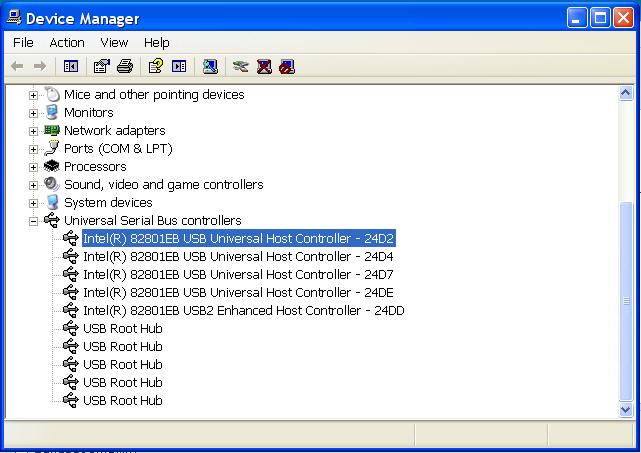Click USB icon beside Host Controller 24D4

(71, 256)
